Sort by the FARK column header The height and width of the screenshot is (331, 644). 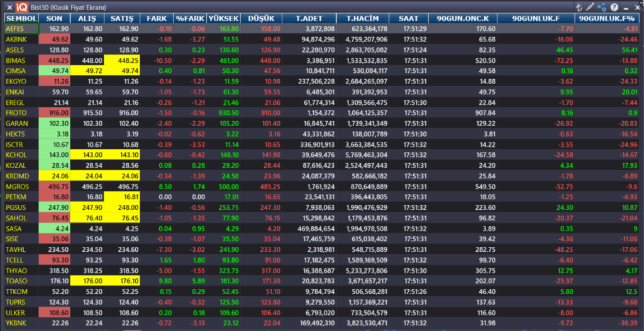tap(157, 18)
